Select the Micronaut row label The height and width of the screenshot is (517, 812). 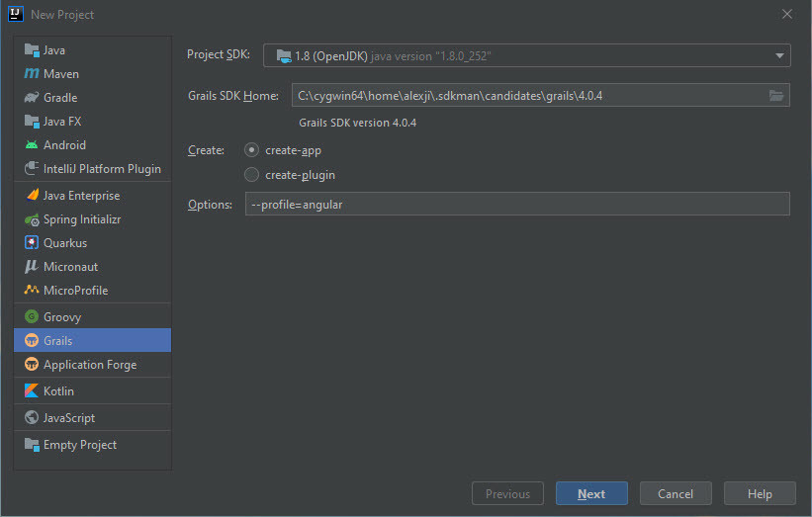click(x=70, y=267)
